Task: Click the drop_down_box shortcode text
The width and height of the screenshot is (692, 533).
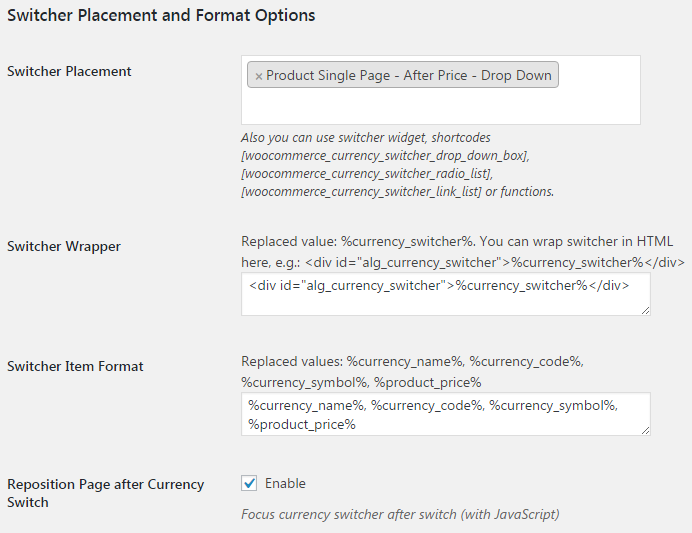Action: point(385,156)
